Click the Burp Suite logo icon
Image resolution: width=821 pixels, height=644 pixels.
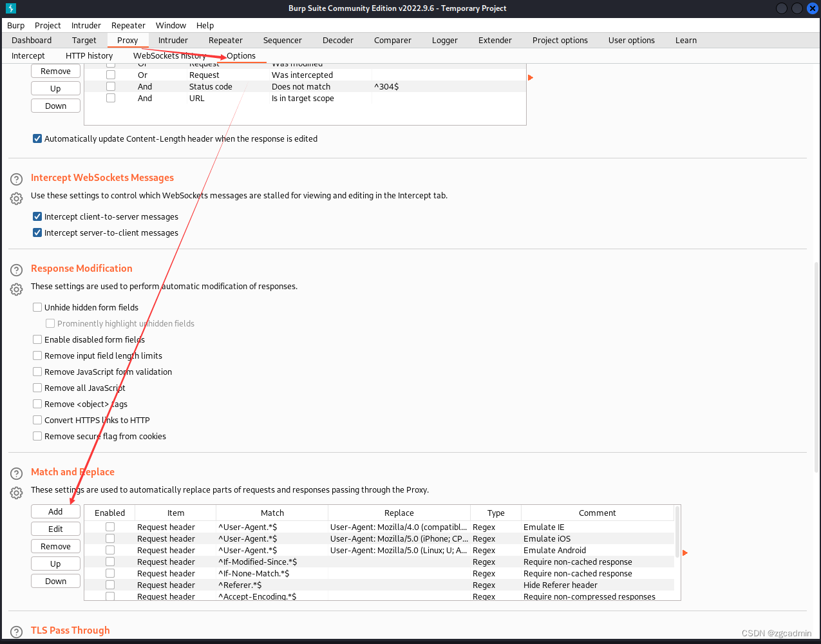(x=10, y=8)
